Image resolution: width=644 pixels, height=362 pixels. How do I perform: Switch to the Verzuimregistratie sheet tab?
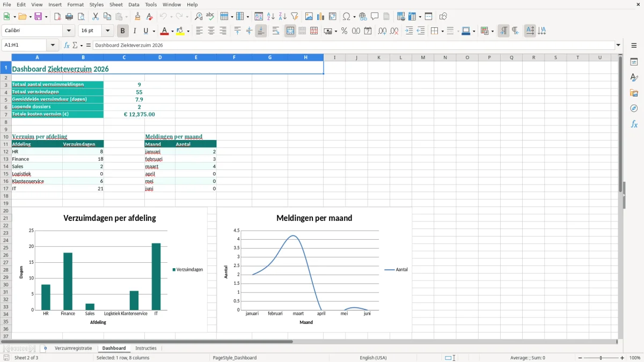pyautogui.click(x=74, y=348)
